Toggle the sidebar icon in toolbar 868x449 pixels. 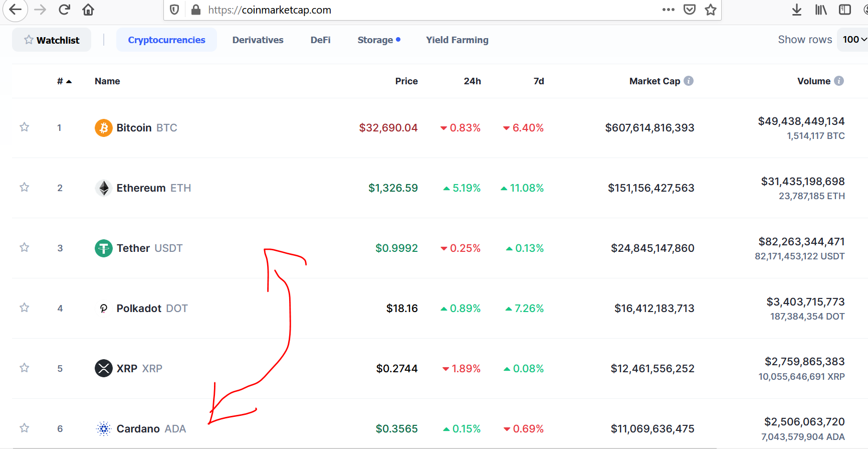pyautogui.click(x=845, y=10)
